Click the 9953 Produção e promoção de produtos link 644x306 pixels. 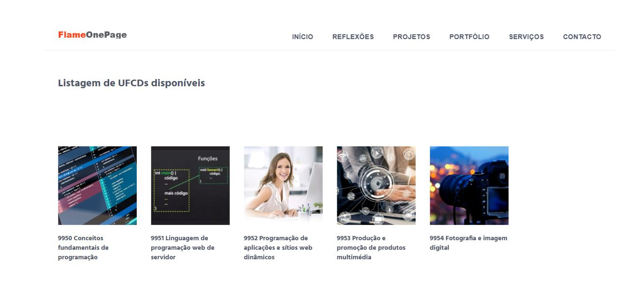pyautogui.click(x=371, y=248)
